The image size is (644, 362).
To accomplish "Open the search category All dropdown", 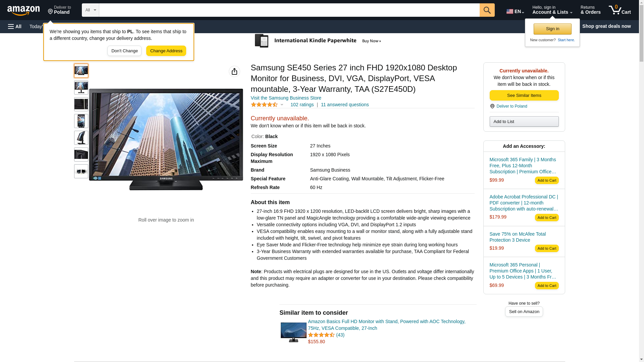I will point(90,10).
